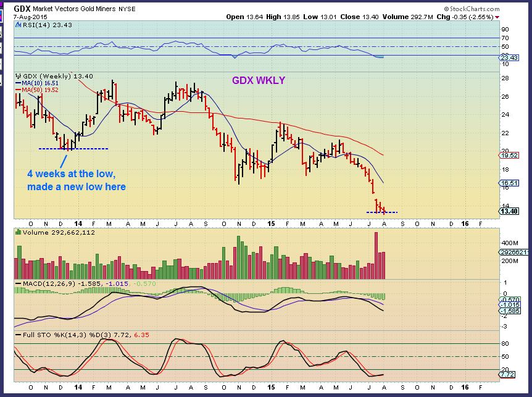Click the small icon before the RSI(14) label
Image resolution: width=532 pixels, height=397 pixels.
[19, 25]
